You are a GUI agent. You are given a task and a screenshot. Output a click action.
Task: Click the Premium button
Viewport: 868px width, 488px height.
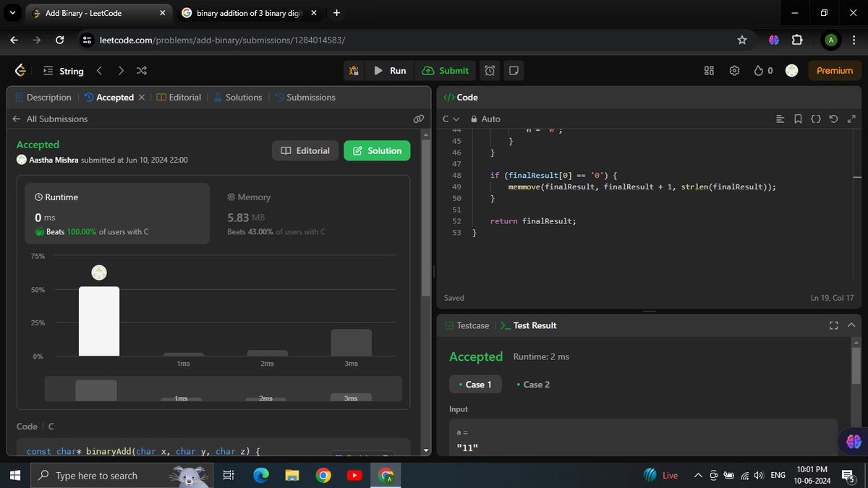click(834, 71)
